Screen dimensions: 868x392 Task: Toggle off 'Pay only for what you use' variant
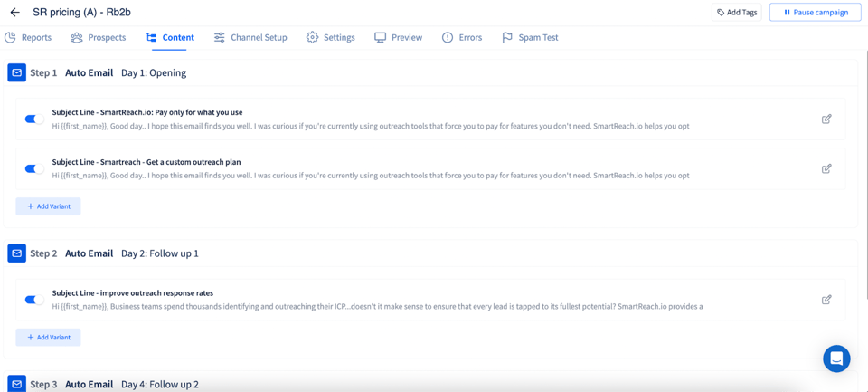(x=34, y=120)
